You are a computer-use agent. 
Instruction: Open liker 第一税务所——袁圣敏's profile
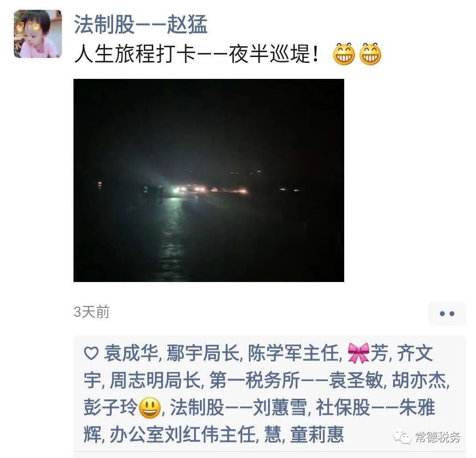tap(296, 380)
